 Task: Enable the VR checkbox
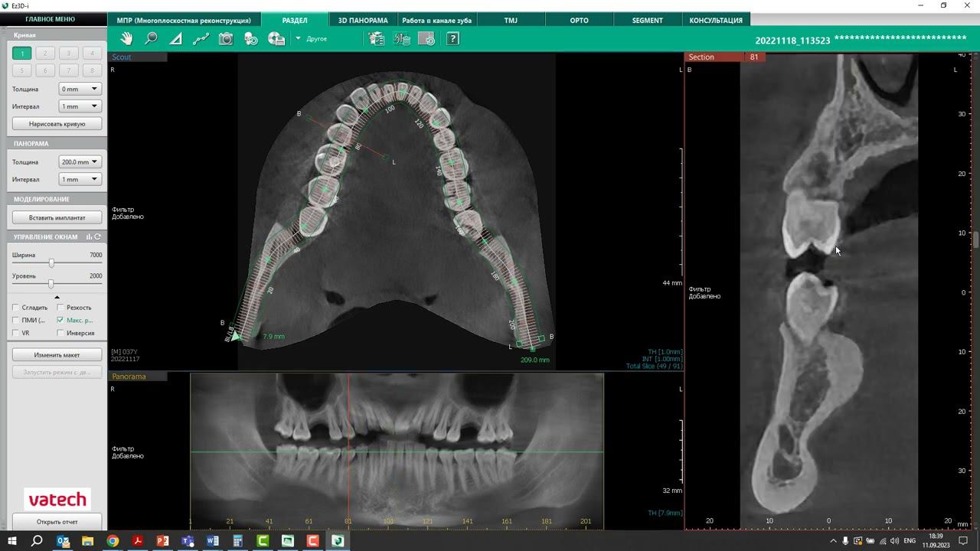pos(16,334)
